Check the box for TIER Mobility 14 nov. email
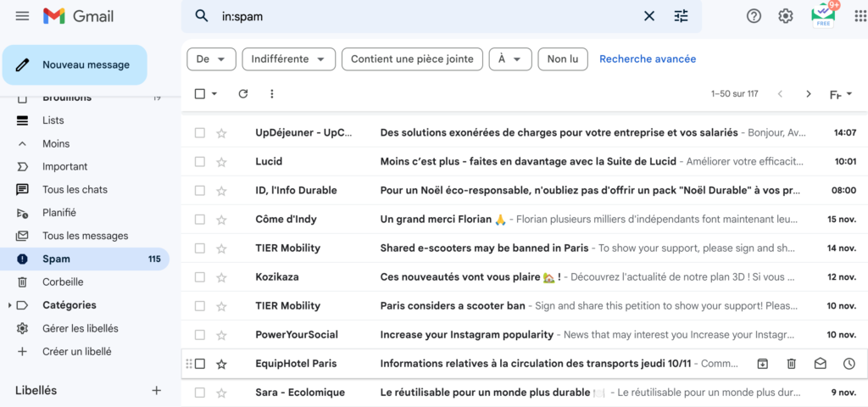Viewport: 868px width, 407px height. tap(200, 248)
